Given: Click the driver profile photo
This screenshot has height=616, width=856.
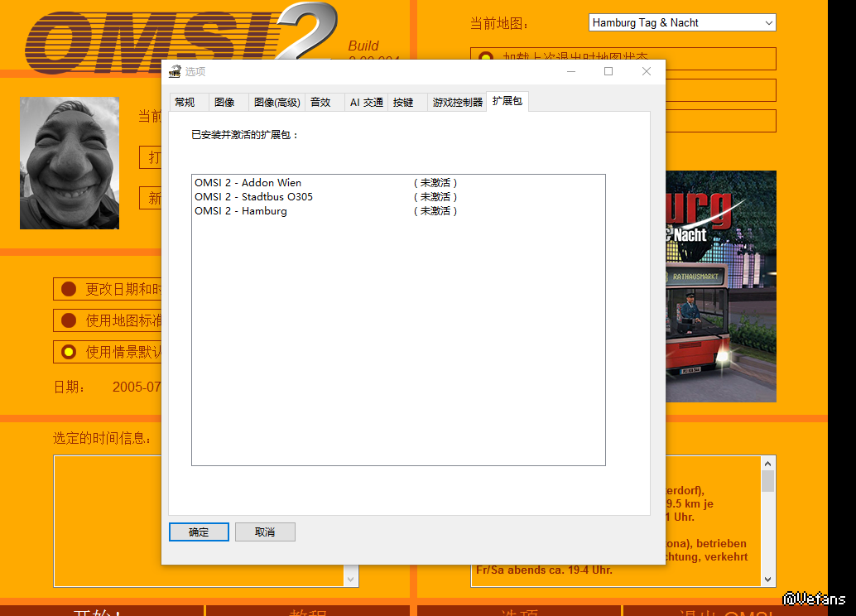Looking at the screenshot, I should (70, 163).
